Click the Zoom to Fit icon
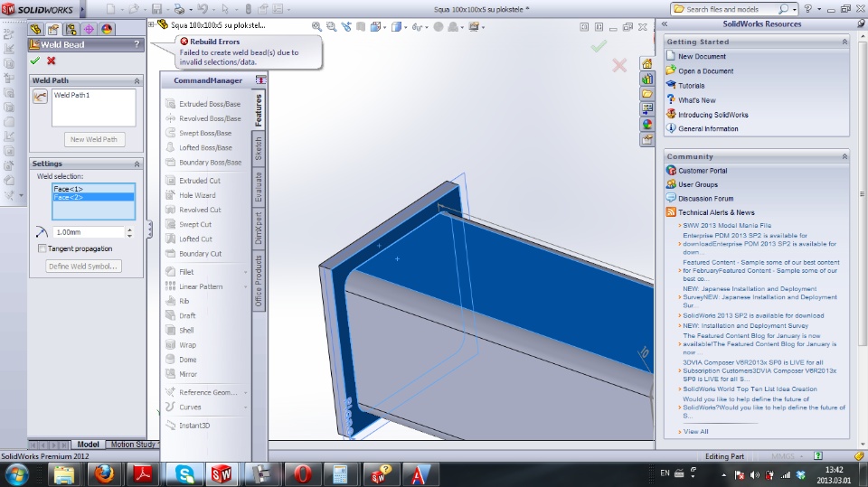Image resolution: width=868 pixels, height=487 pixels. click(316, 26)
